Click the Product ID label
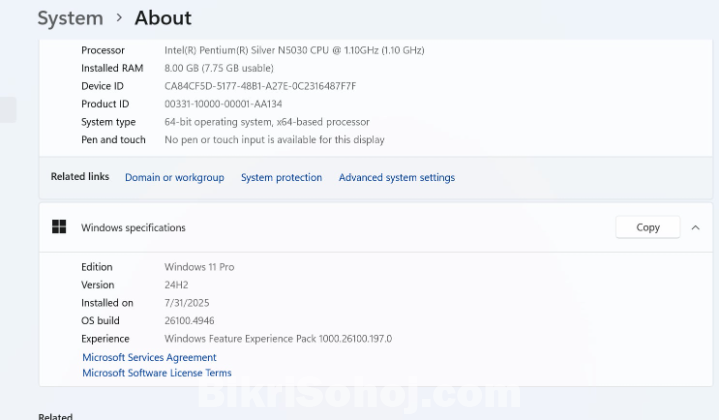 tap(105, 104)
